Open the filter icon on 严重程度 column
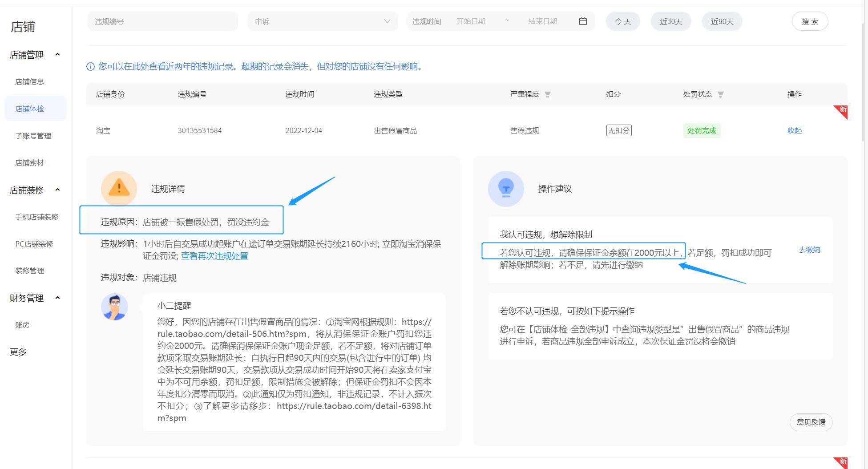The height and width of the screenshot is (469, 868). 549,94
